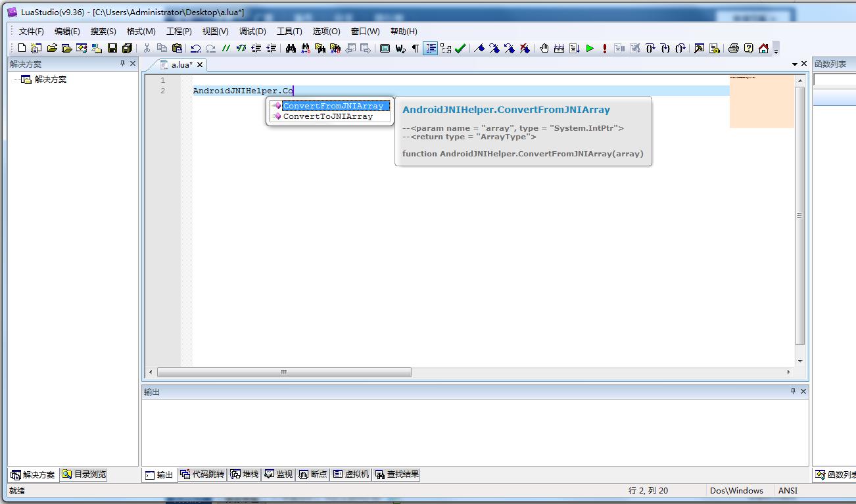Start debugging with green play icon
Image resolution: width=856 pixels, height=504 pixels.
(x=590, y=48)
